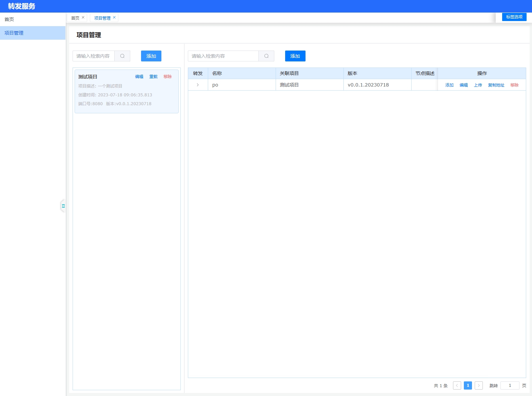
Task: Click the 测试项目 cell in po row
Action: tap(310, 85)
